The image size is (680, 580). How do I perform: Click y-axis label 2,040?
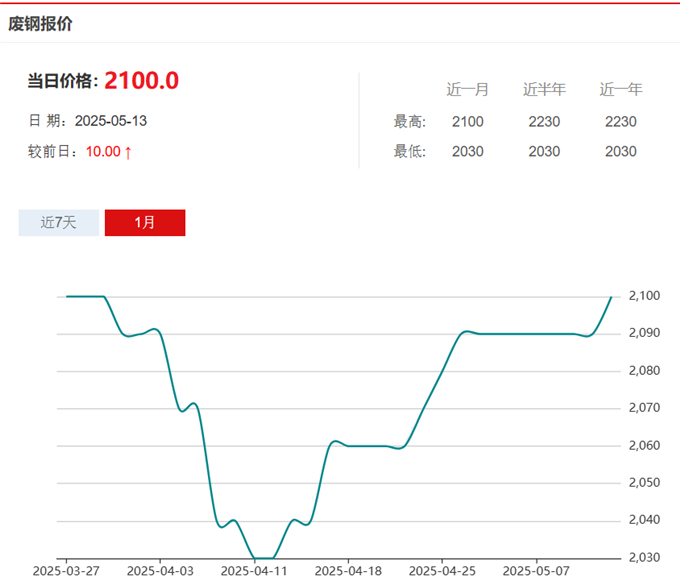pos(644,520)
